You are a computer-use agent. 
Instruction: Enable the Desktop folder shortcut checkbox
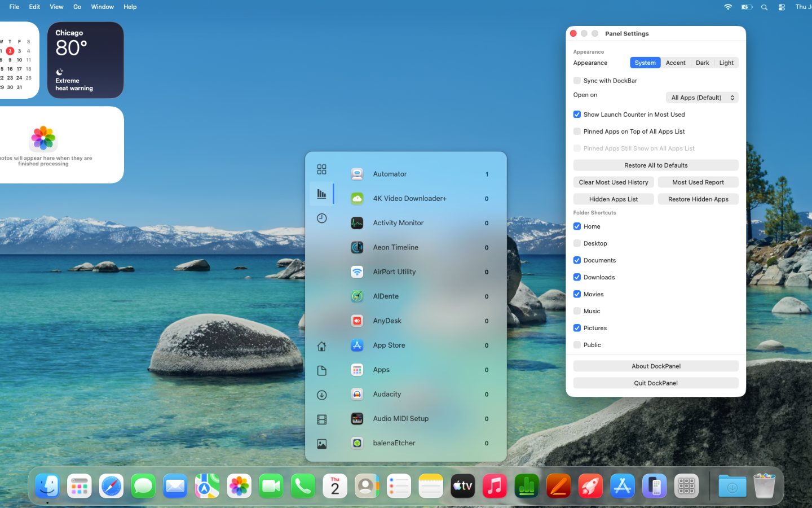[x=577, y=243]
